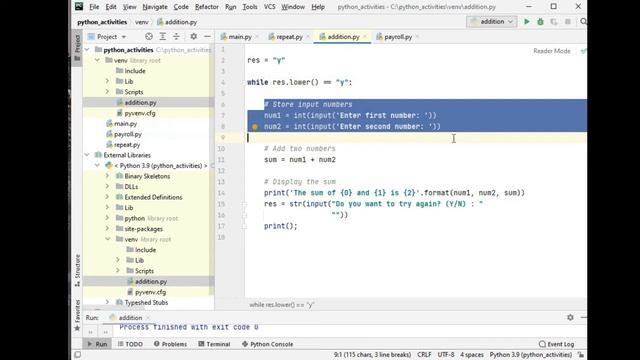
Task: Click the CRLF line separator in status bar
Action: (424, 355)
